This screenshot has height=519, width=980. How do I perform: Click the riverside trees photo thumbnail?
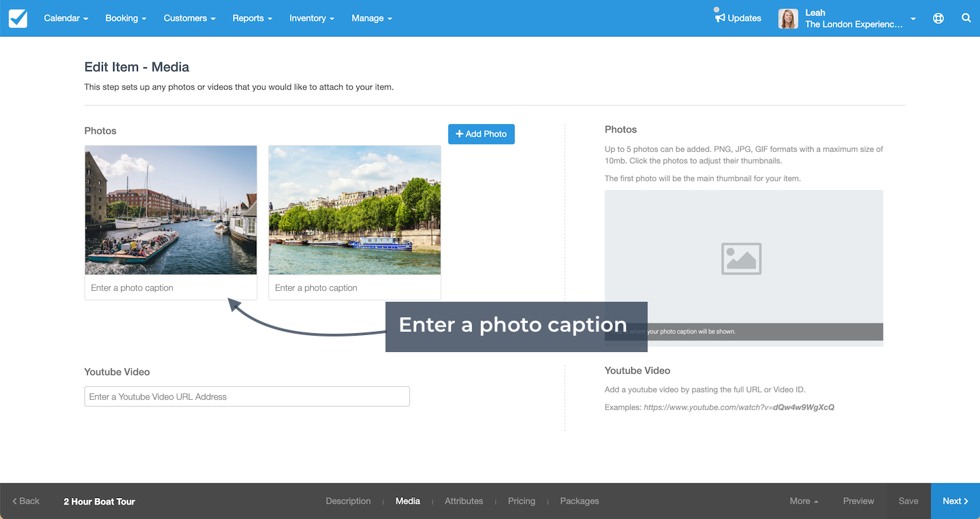355,210
